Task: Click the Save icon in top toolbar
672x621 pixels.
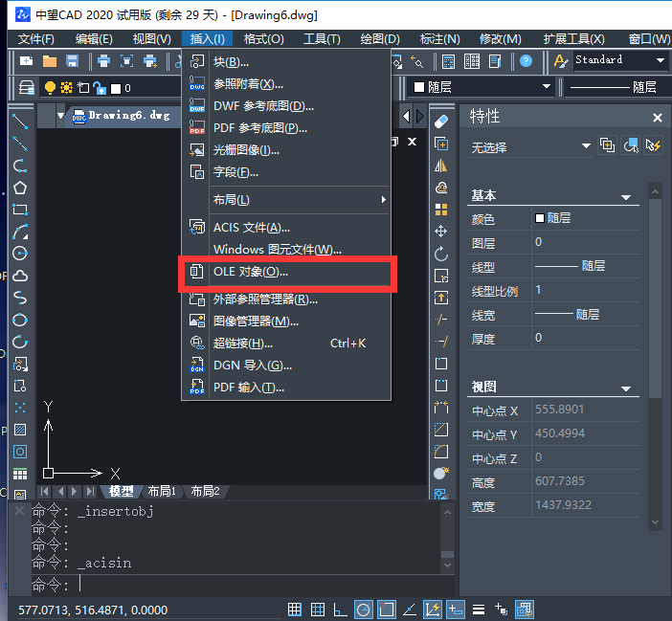Action: pyautogui.click(x=71, y=61)
